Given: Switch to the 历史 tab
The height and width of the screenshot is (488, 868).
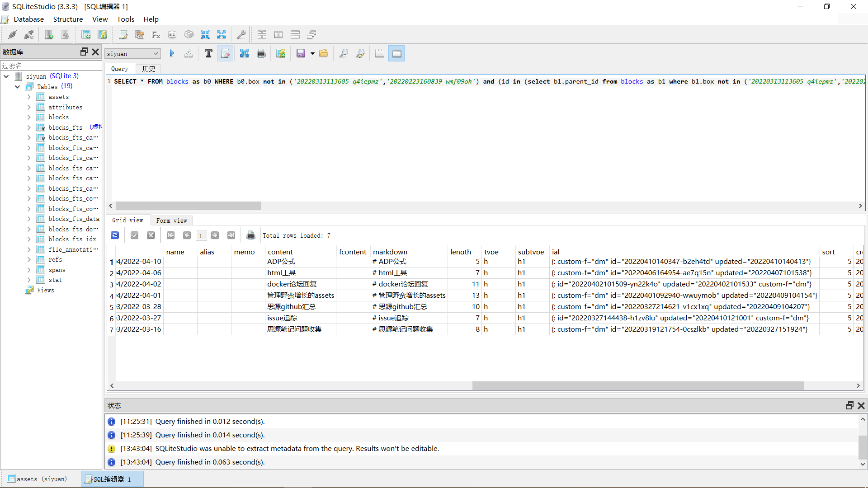Looking at the screenshot, I should [x=149, y=69].
